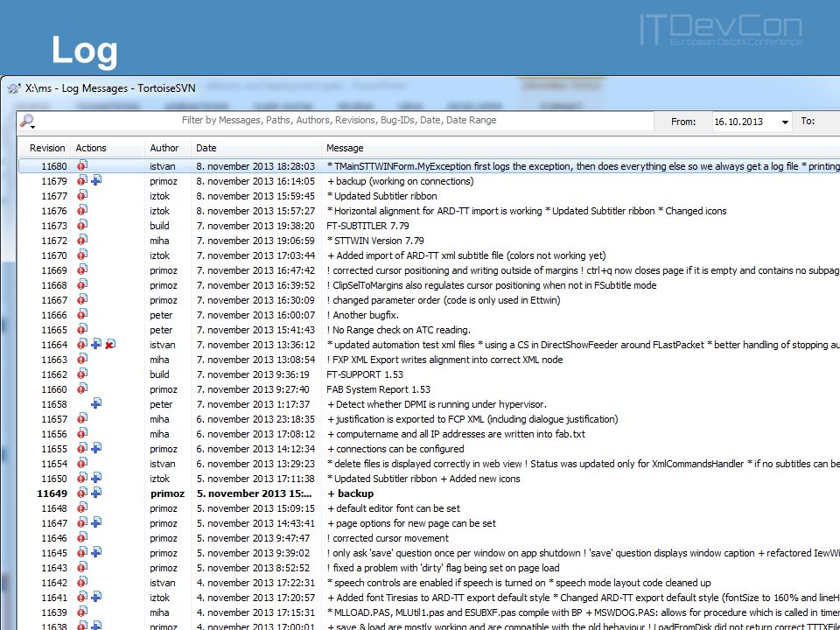840x630 pixels.
Task: Click the modified action icon for revision 11677
Action: (82, 195)
